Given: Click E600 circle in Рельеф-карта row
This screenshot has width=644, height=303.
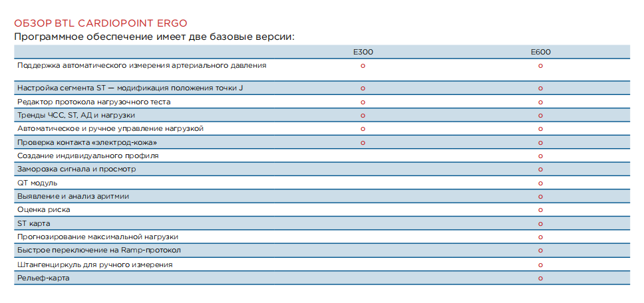Looking at the screenshot, I should coord(540,278).
